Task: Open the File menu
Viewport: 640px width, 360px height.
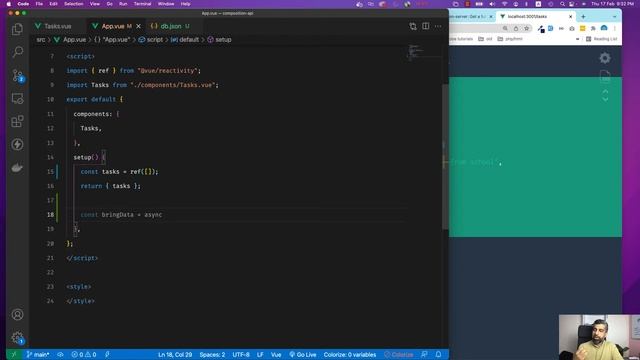Action: [x=39, y=4]
